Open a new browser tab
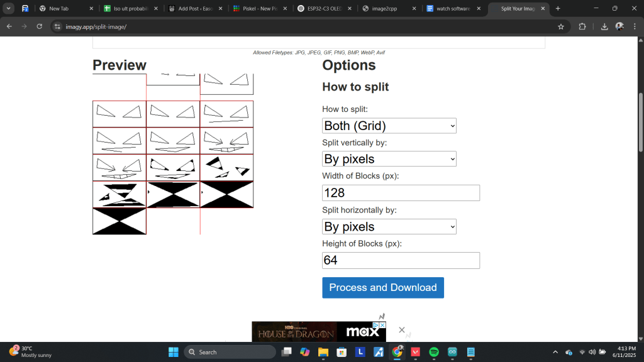 [558, 9]
